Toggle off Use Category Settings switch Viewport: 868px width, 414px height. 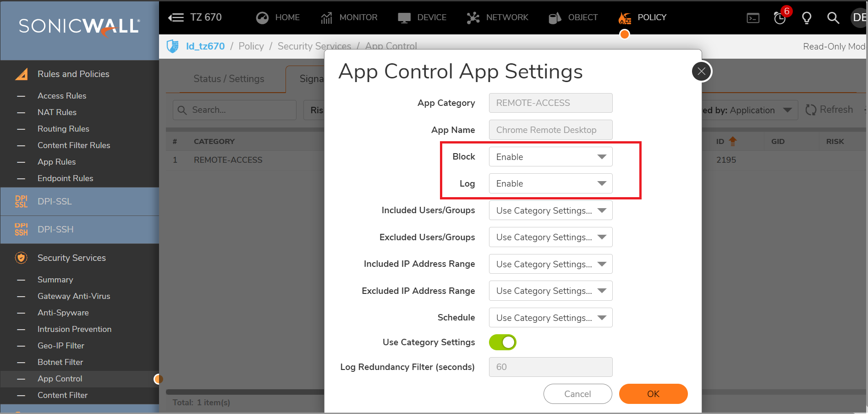tap(503, 342)
